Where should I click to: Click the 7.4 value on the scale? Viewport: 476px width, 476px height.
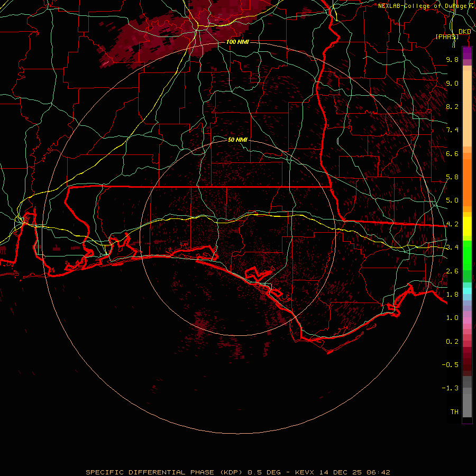452,130
